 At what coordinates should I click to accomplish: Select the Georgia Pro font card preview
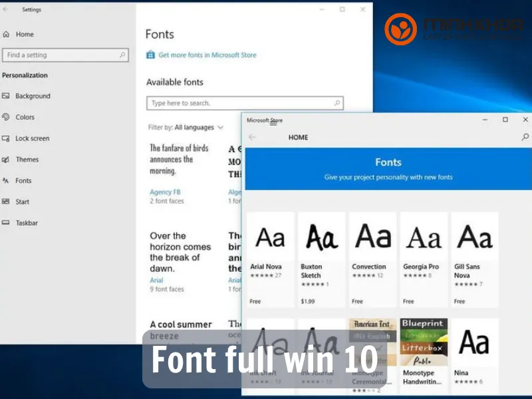424,237
